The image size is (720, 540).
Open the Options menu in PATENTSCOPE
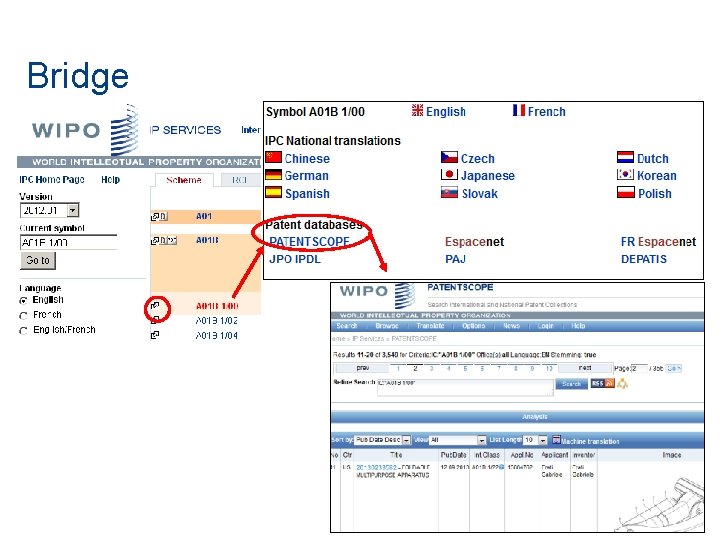[473, 326]
